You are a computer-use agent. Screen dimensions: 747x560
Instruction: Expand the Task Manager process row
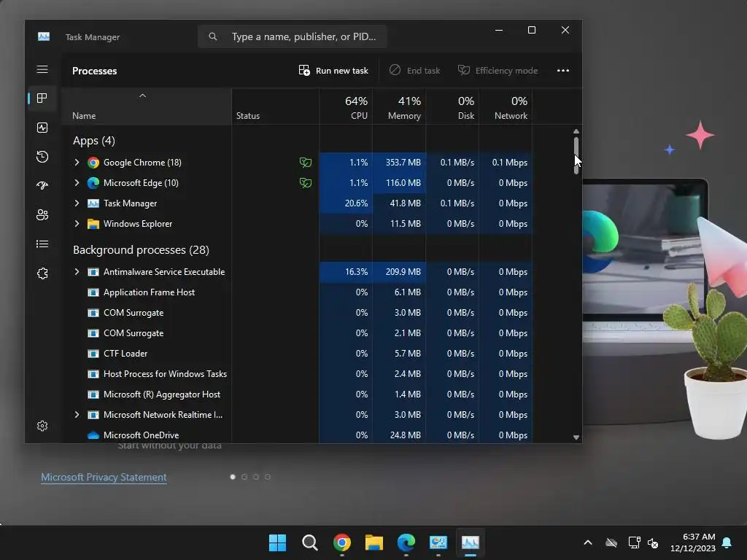[77, 203]
